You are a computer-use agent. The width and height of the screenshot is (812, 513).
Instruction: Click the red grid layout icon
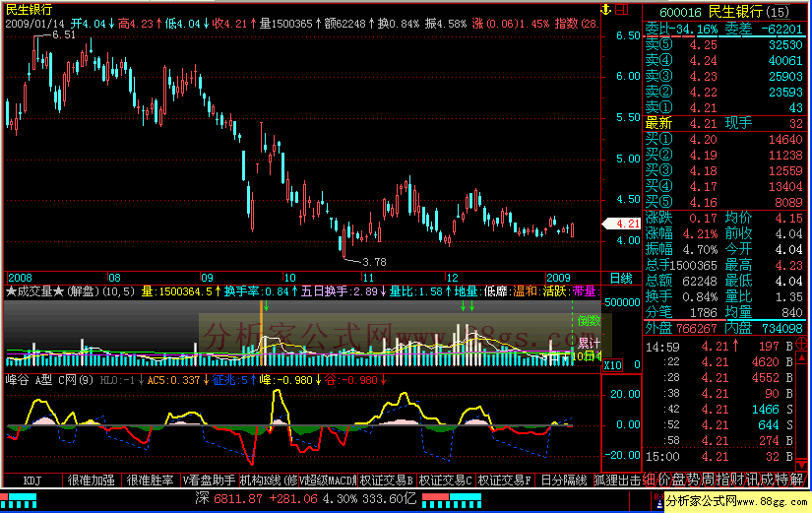pos(622,9)
